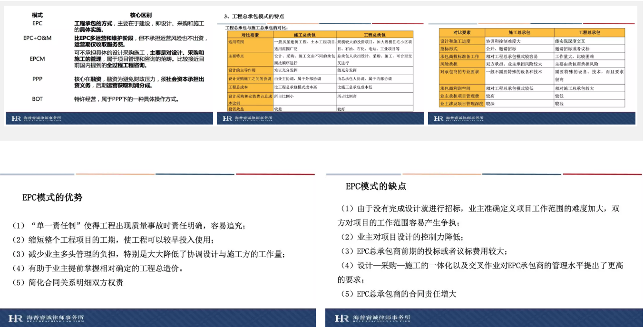
Task: Click the title 'EPC模式的优势'
Action: pyautogui.click(x=52, y=197)
